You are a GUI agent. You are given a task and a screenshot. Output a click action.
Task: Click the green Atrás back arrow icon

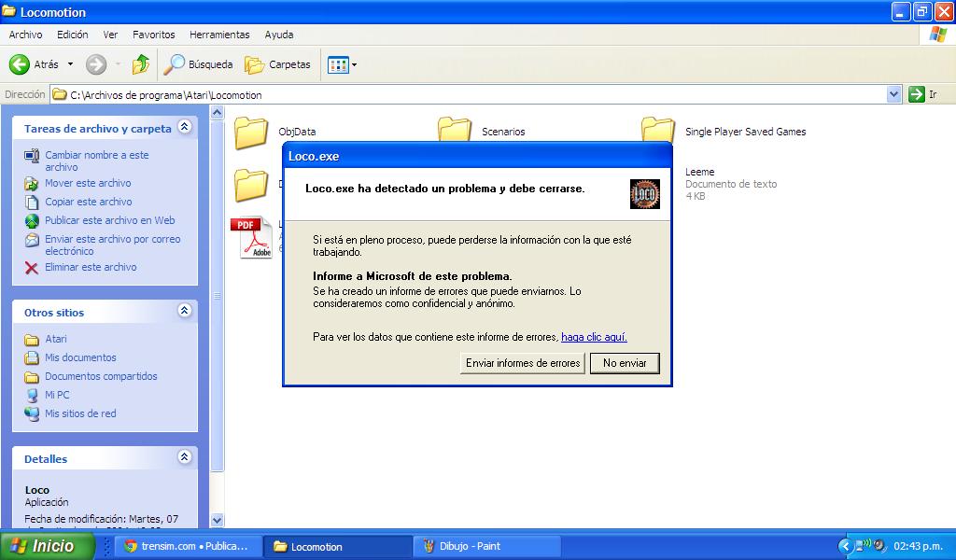pos(20,64)
